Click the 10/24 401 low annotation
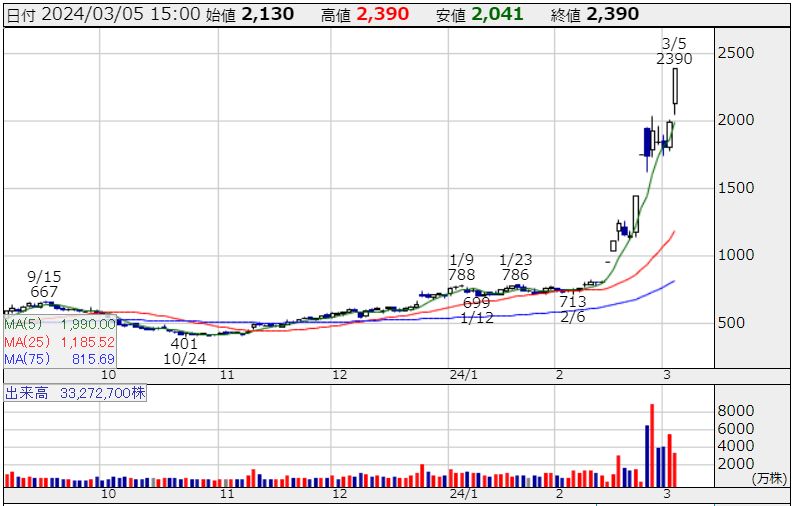The width and height of the screenshot is (793, 506). 185,350
